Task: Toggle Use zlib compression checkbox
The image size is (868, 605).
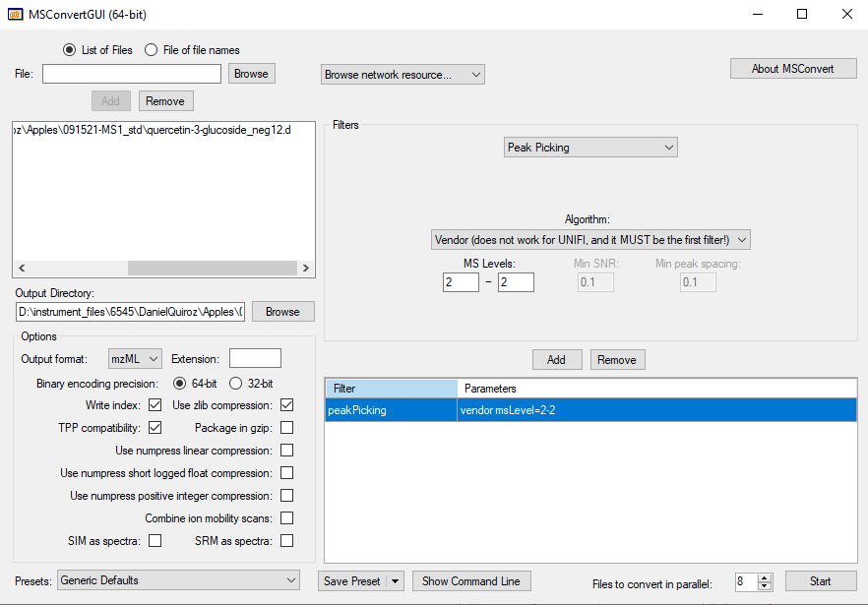Action: (x=286, y=405)
